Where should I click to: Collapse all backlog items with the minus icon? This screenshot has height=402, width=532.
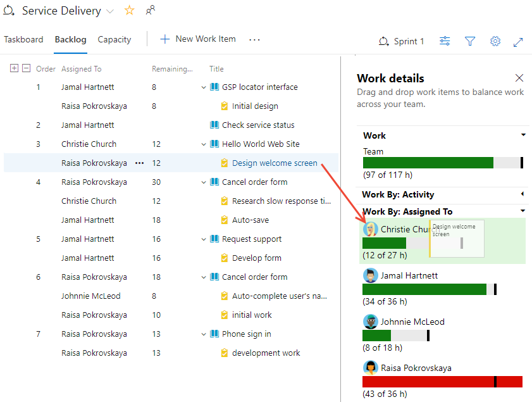pyautogui.click(x=25, y=68)
